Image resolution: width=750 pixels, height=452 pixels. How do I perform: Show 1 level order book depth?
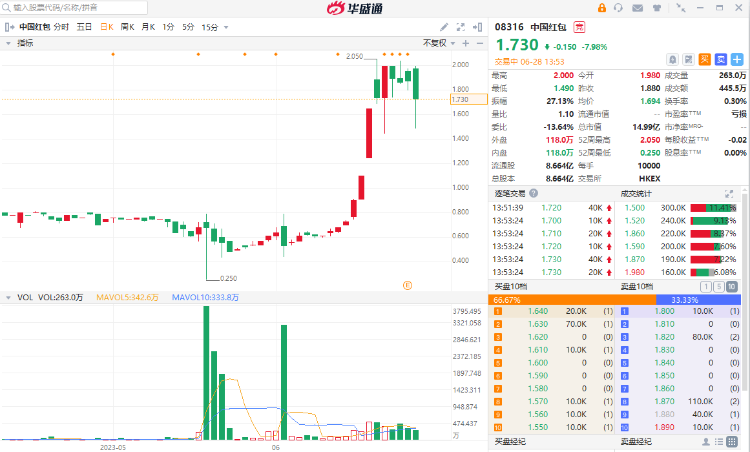(x=706, y=287)
